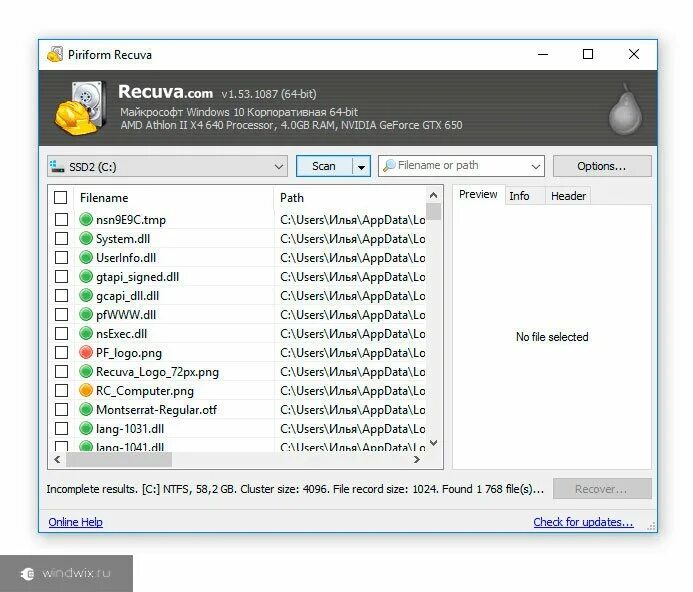Click the Recuva title bar app icon
This screenshot has width=693, height=592.
[55, 54]
